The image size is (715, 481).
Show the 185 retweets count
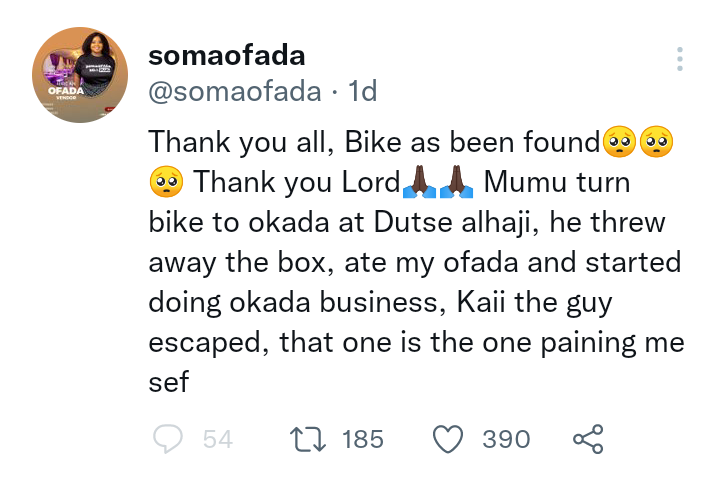pyautogui.click(x=361, y=438)
